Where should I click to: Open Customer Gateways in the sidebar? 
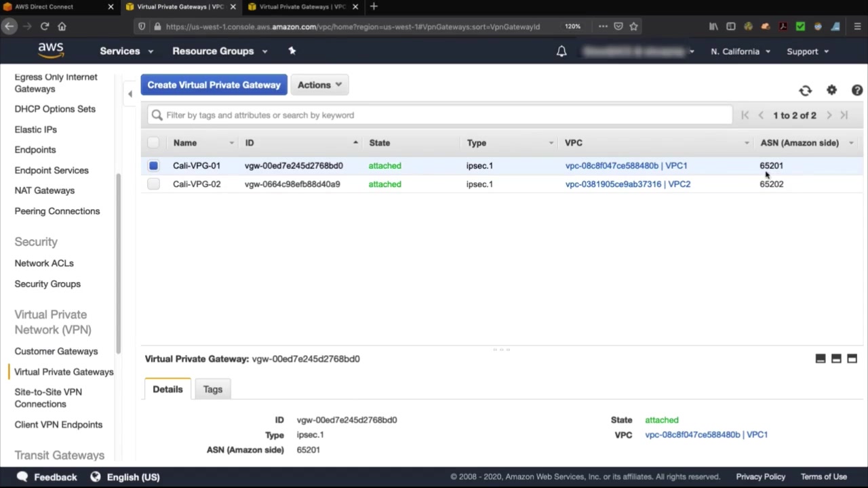[56, 351]
